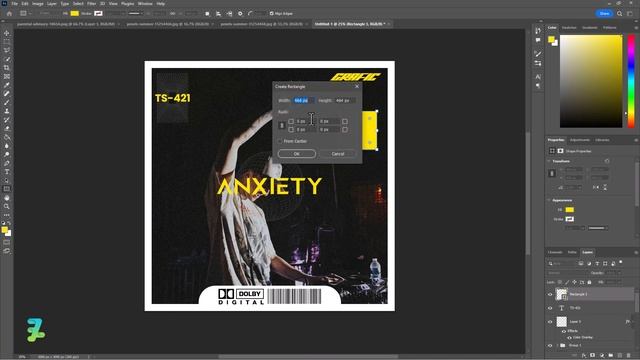Click the Height field in Create Rectangle
The height and width of the screenshot is (360, 640).
pyautogui.click(x=345, y=100)
